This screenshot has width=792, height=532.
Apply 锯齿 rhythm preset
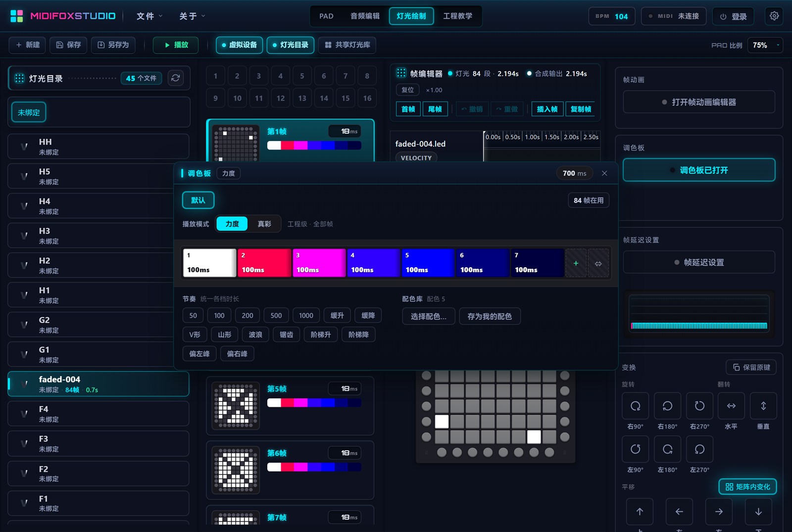[286, 335]
